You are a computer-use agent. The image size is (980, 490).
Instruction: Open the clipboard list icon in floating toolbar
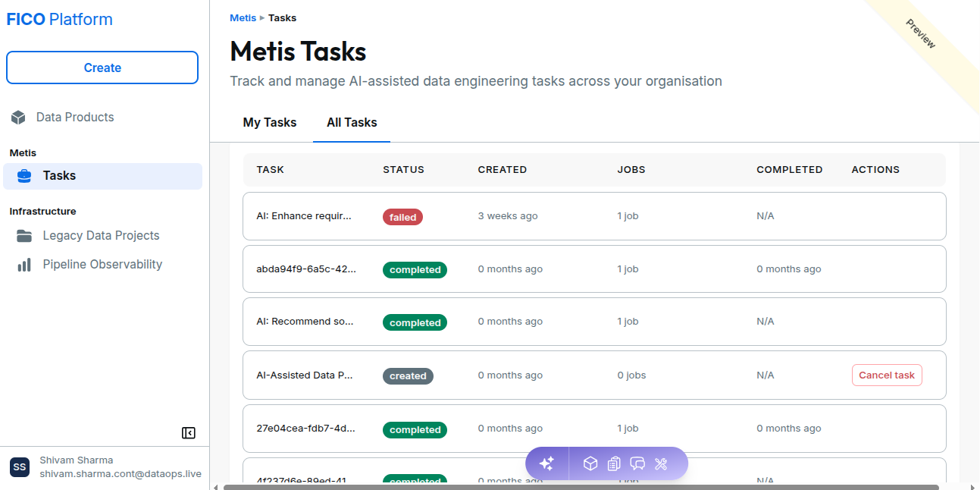[x=614, y=463]
